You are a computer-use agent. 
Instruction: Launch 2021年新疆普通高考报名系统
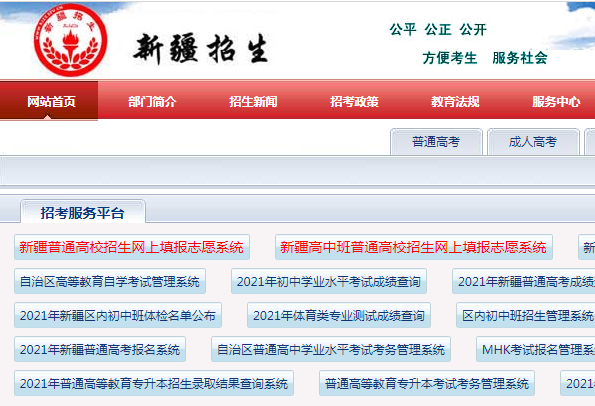point(100,349)
